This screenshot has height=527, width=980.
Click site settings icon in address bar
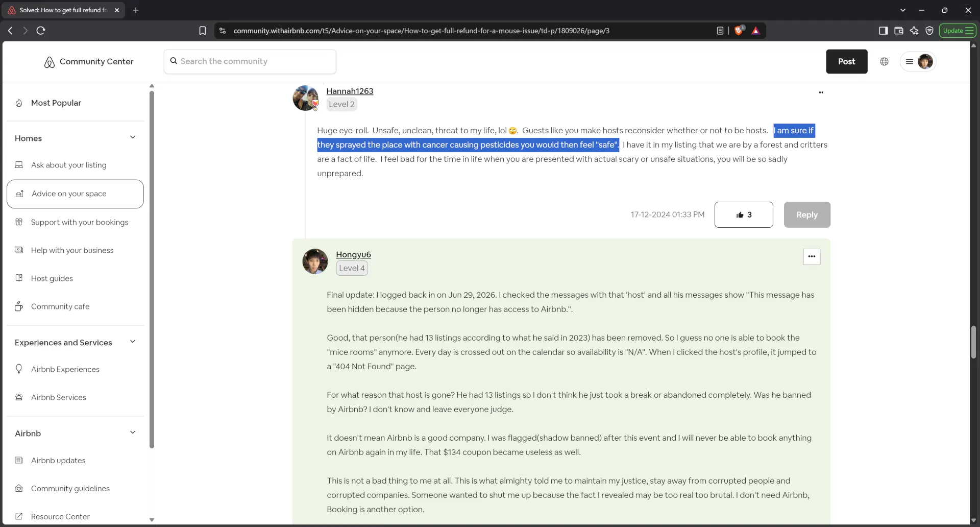[x=223, y=31]
